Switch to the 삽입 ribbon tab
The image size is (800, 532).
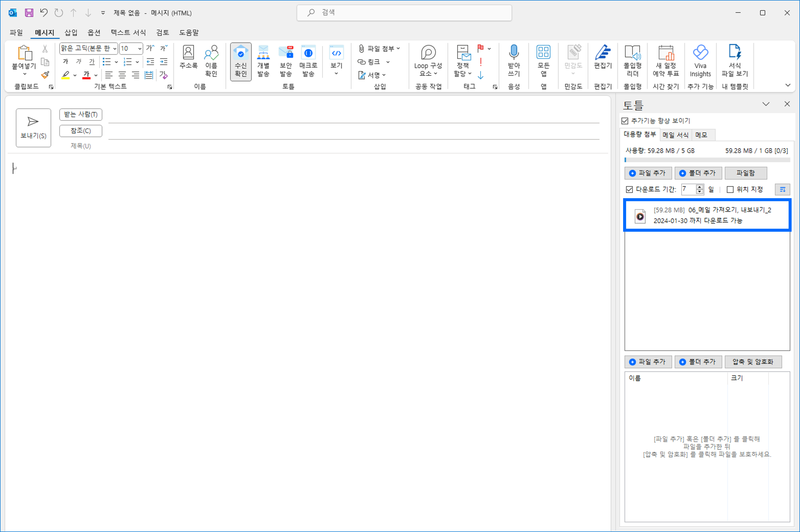click(x=71, y=33)
